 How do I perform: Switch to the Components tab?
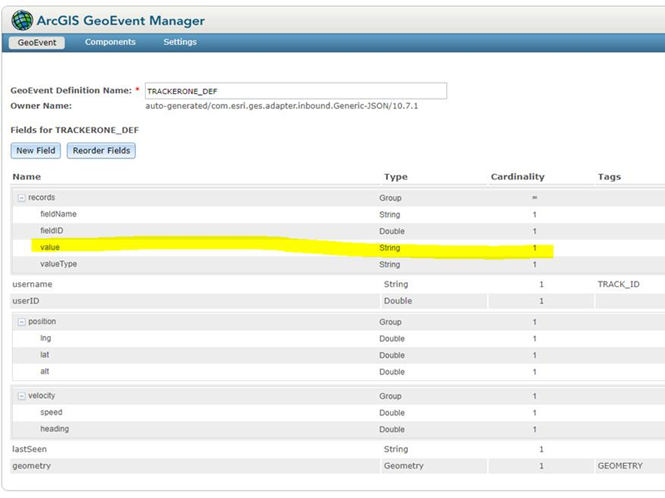[x=110, y=42]
